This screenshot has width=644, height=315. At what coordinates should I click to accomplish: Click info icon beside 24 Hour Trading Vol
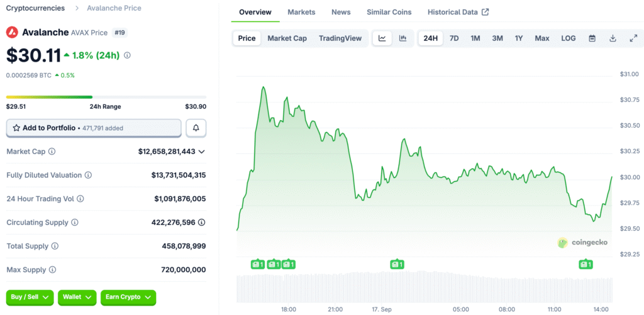pyautogui.click(x=80, y=199)
